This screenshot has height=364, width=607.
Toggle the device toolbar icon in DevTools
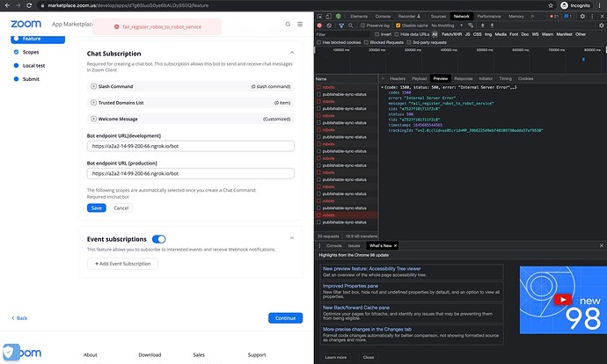[x=328, y=16]
